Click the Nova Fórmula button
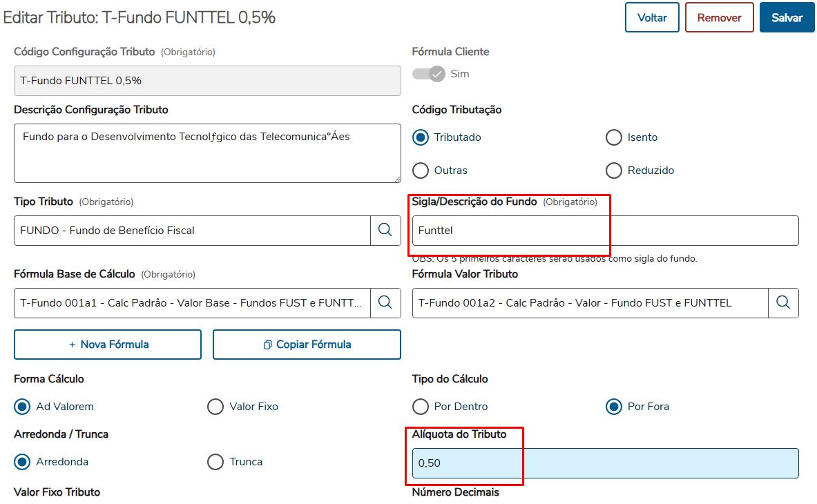Image resolution: width=817 pixels, height=504 pixels. point(108,345)
